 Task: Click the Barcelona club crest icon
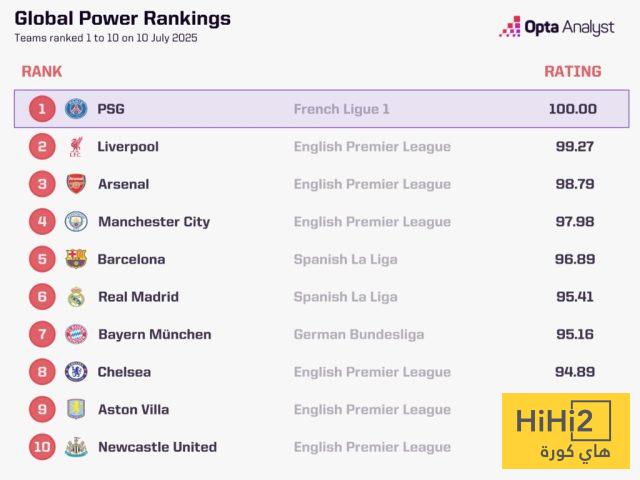click(x=76, y=259)
